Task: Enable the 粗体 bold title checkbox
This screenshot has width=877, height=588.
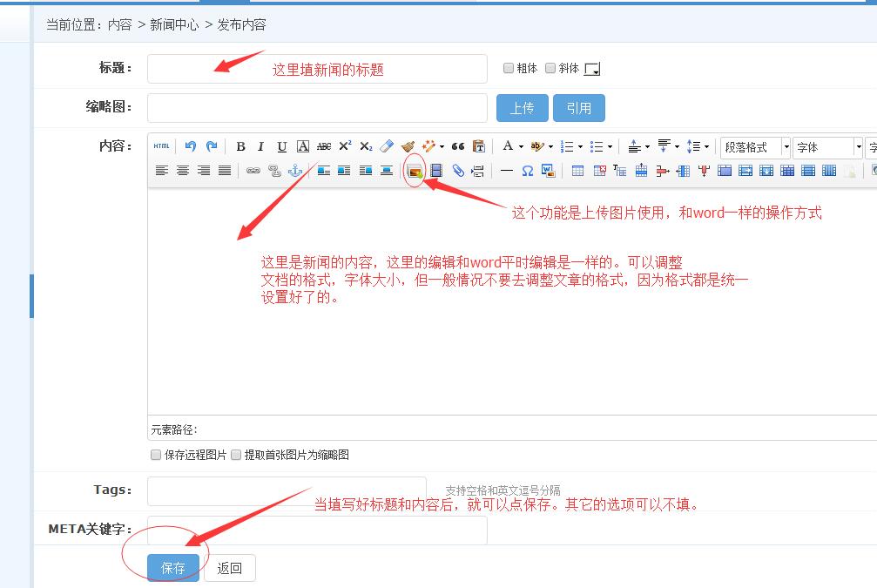Action: coord(509,68)
